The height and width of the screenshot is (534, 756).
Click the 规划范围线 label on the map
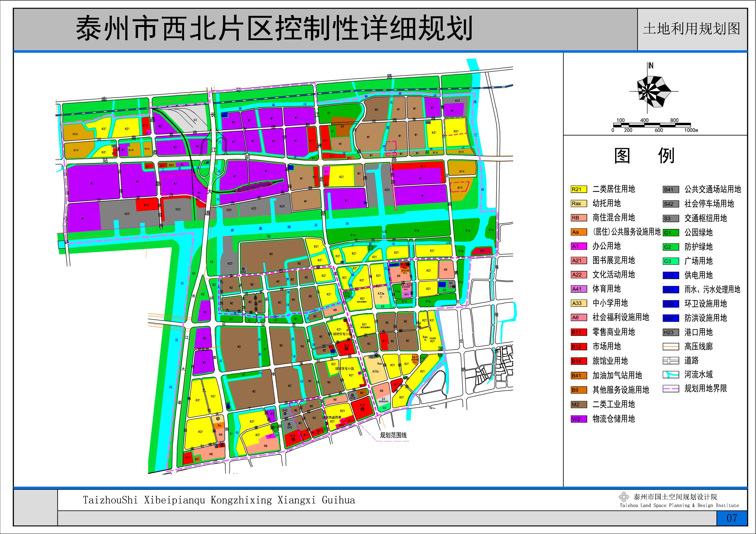[x=393, y=435]
